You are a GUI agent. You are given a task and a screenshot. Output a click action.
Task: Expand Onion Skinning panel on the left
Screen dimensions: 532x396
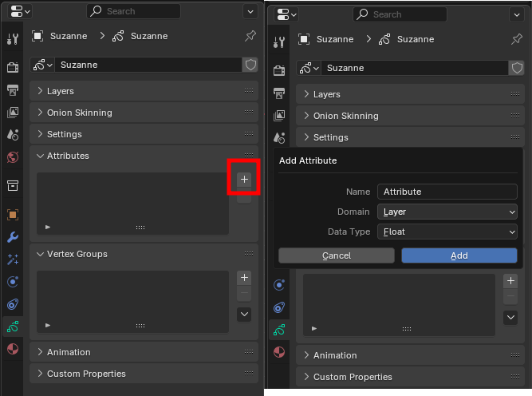[x=144, y=113]
